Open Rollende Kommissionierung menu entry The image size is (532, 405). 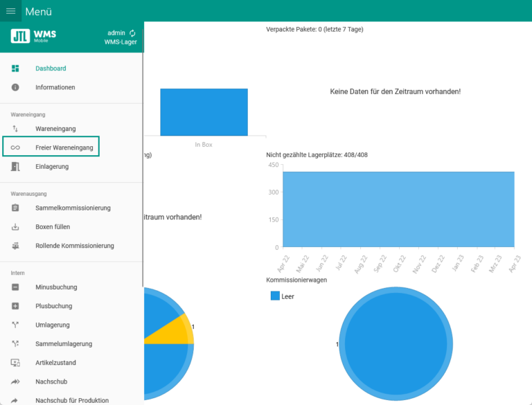pos(74,246)
